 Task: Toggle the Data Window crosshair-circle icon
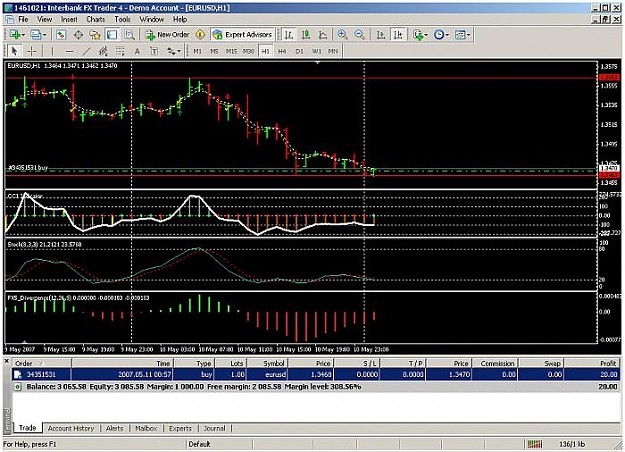pyautogui.click(x=78, y=35)
